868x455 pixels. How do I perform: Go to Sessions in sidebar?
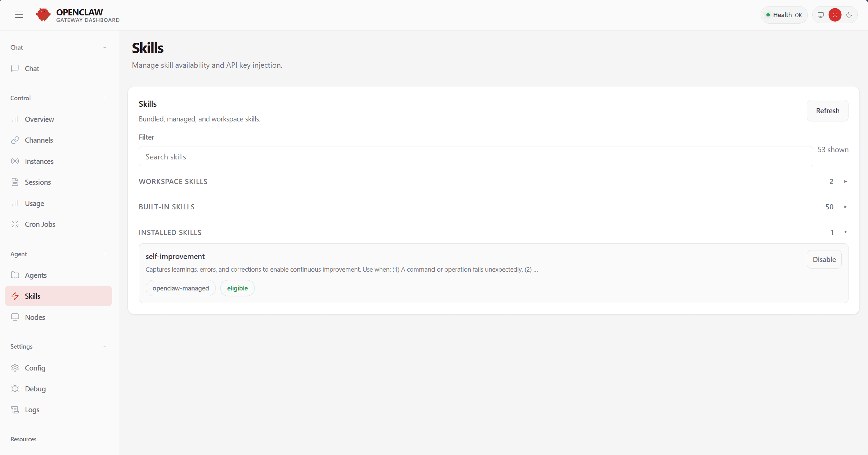pyautogui.click(x=38, y=182)
